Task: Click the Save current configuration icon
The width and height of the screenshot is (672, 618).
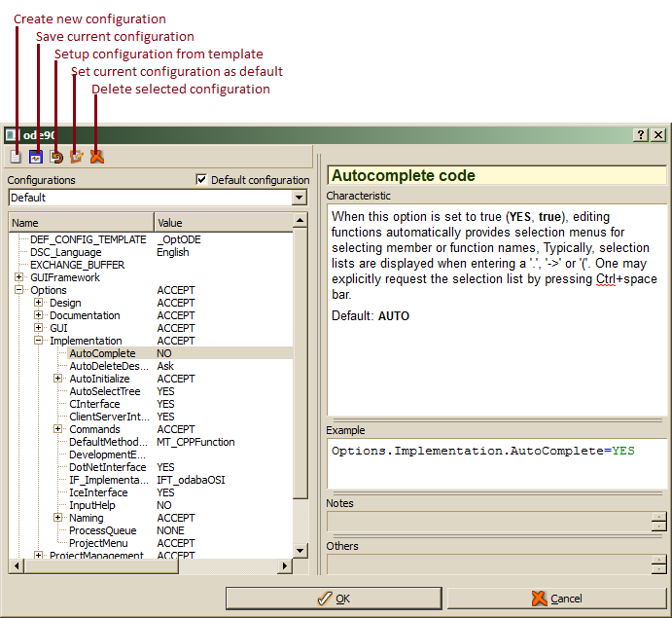Action: tap(36, 157)
